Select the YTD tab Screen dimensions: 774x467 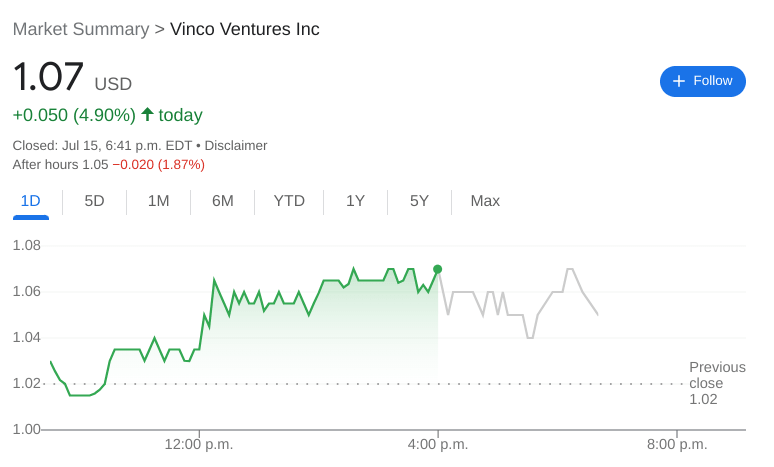[x=289, y=201]
